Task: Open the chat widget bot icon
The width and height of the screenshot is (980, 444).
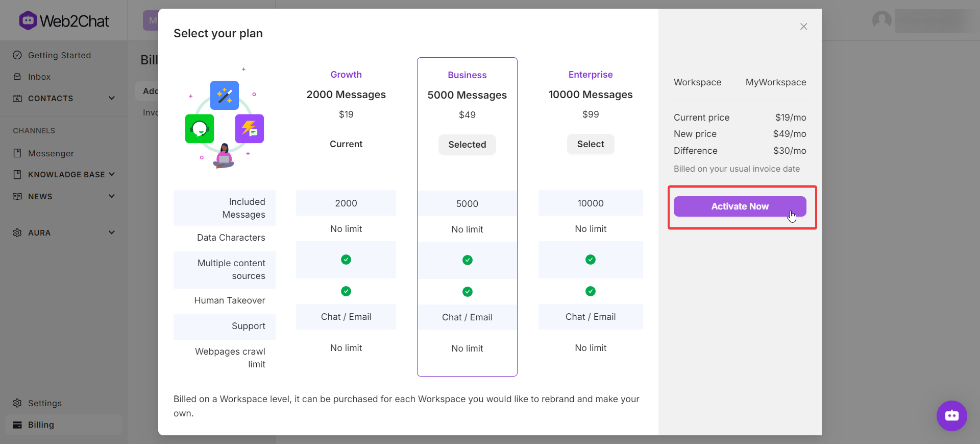Action: pyautogui.click(x=951, y=415)
